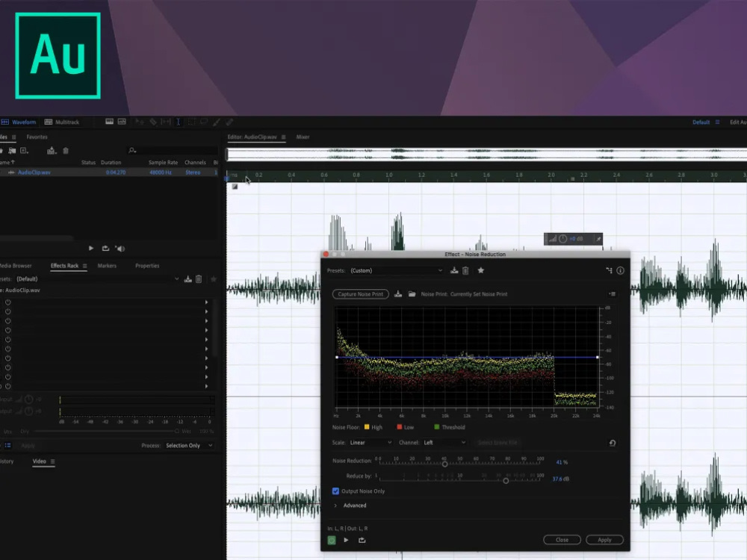
Task: Save the current noise print to disk
Action: (398, 293)
